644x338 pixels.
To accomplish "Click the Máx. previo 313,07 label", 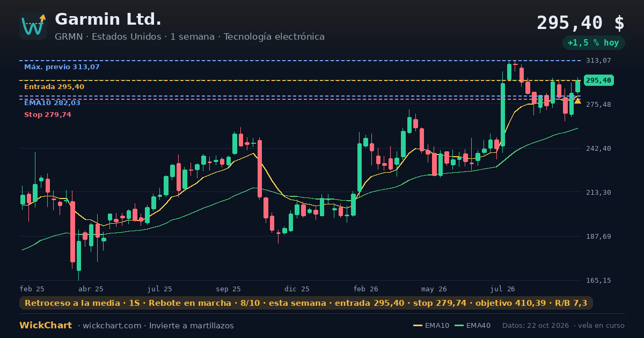I will (x=62, y=67).
